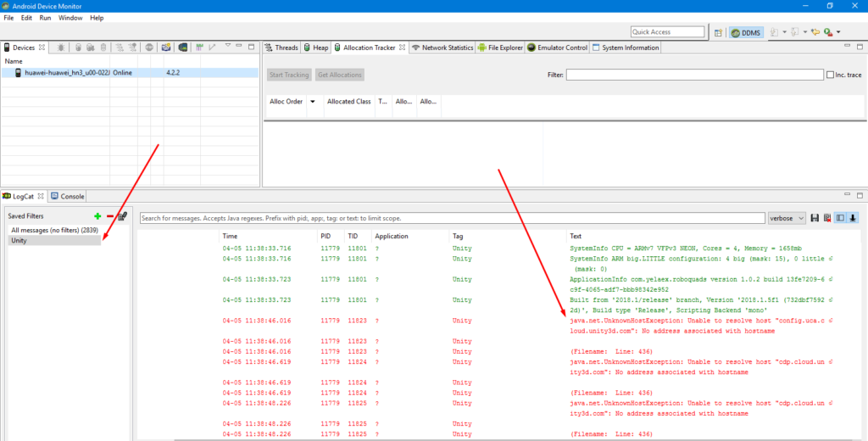The image size is (868, 441).
Task: Switch to the Heap tab
Action: point(315,47)
